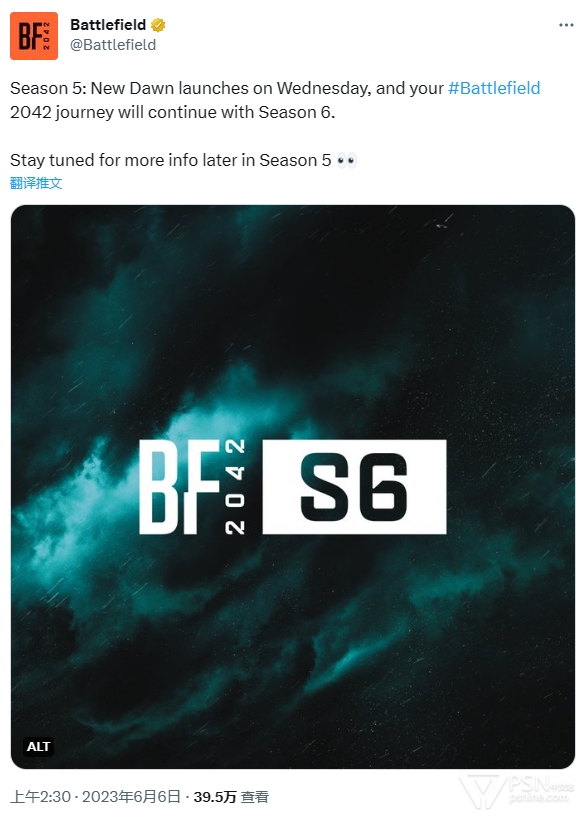Click 翻译推文 to translate the tweet
585x821 pixels.
tap(36, 183)
